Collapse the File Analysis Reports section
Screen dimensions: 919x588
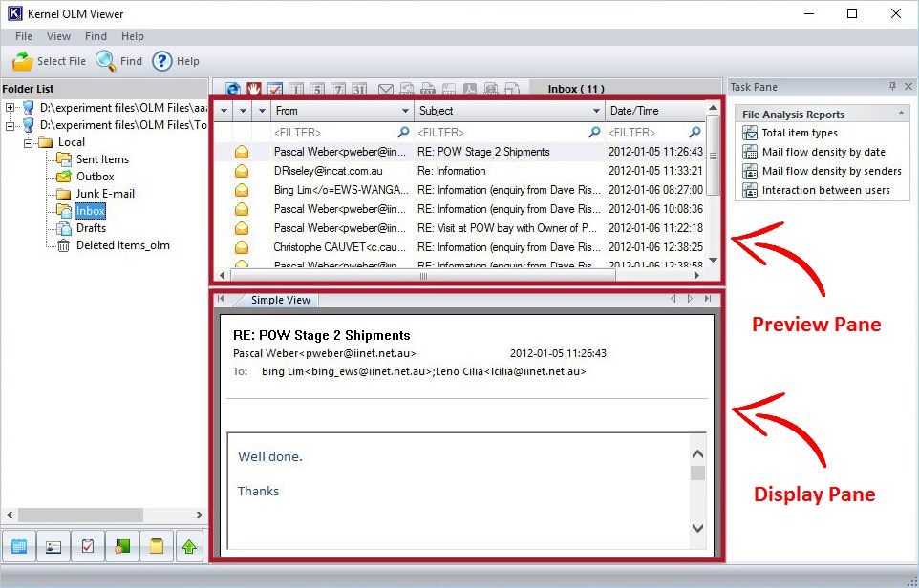click(901, 113)
